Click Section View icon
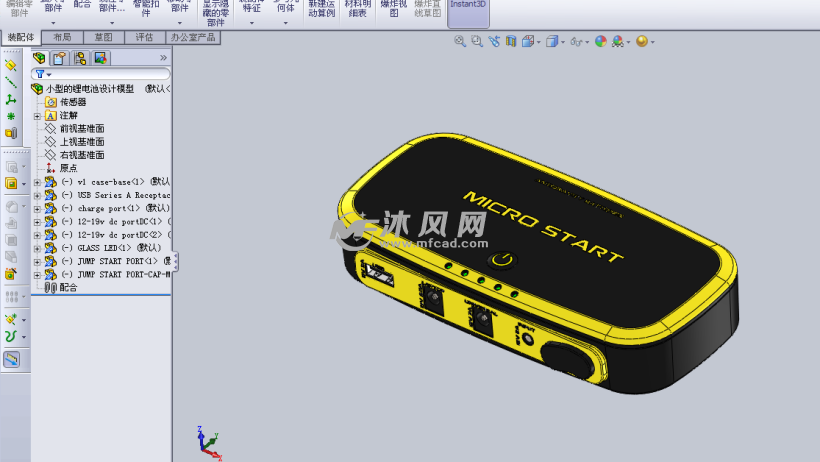 pos(511,41)
